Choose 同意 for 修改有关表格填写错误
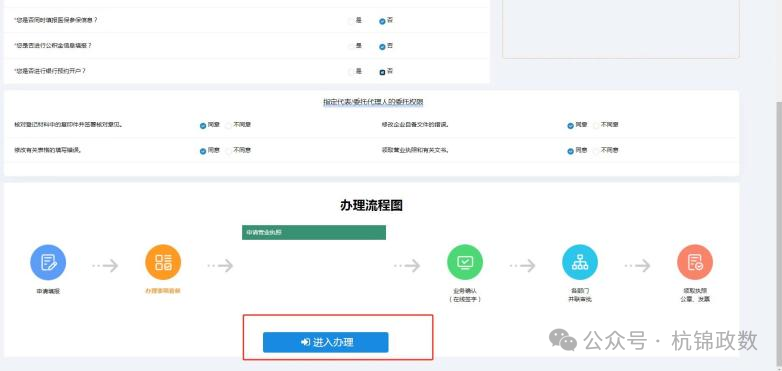Screen dimensions: 782x371 tap(202, 151)
